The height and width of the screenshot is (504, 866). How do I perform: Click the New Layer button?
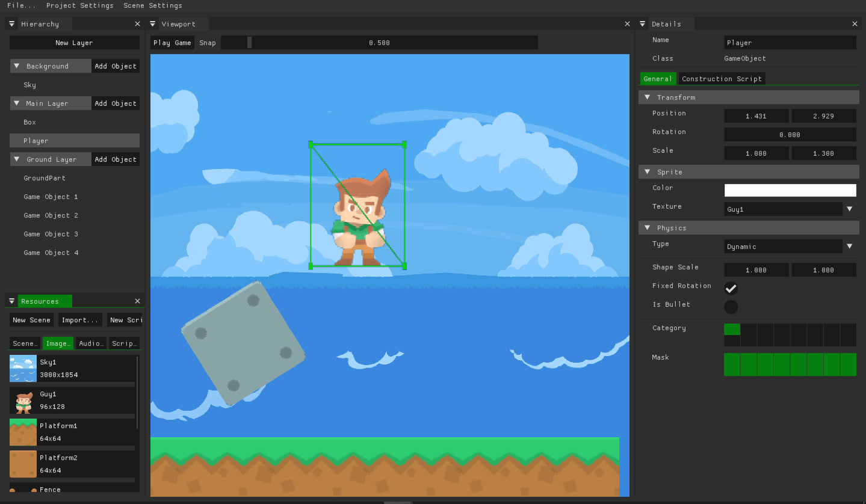[x=75, y=43]
